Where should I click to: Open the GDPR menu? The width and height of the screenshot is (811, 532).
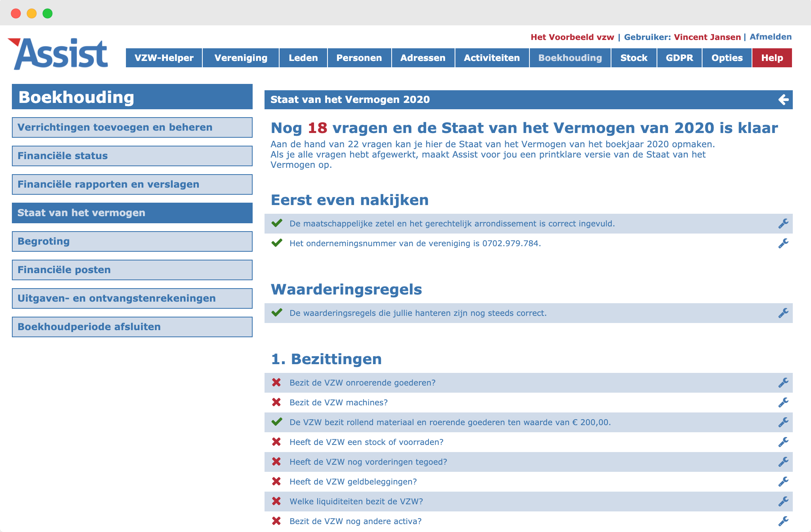(x=680, y=58)
